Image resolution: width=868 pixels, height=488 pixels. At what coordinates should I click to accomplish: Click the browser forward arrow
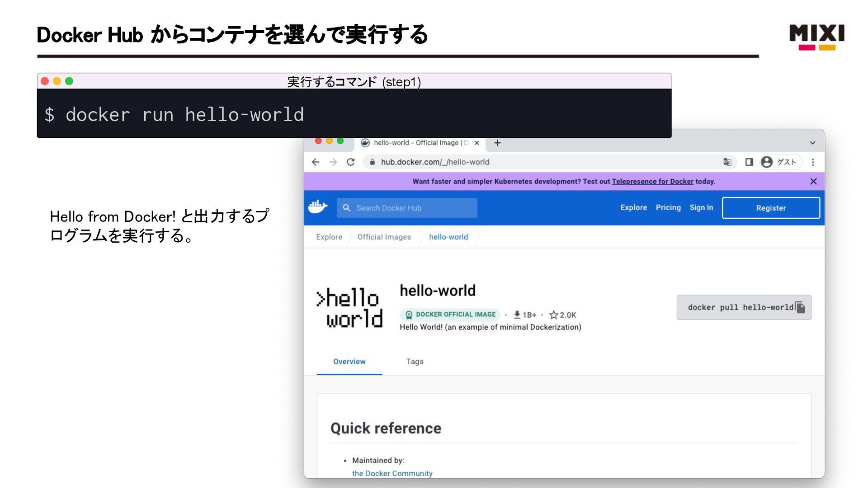tap(333, 162)
